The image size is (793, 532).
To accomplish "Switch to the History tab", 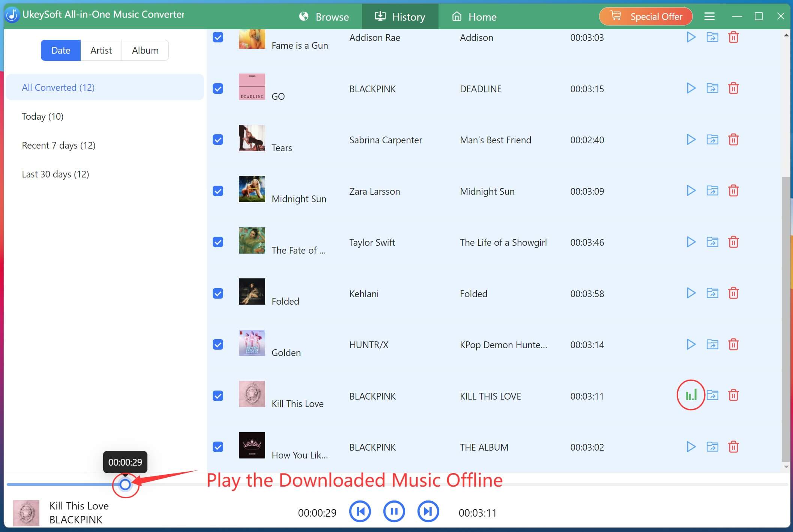I will 400,17.
